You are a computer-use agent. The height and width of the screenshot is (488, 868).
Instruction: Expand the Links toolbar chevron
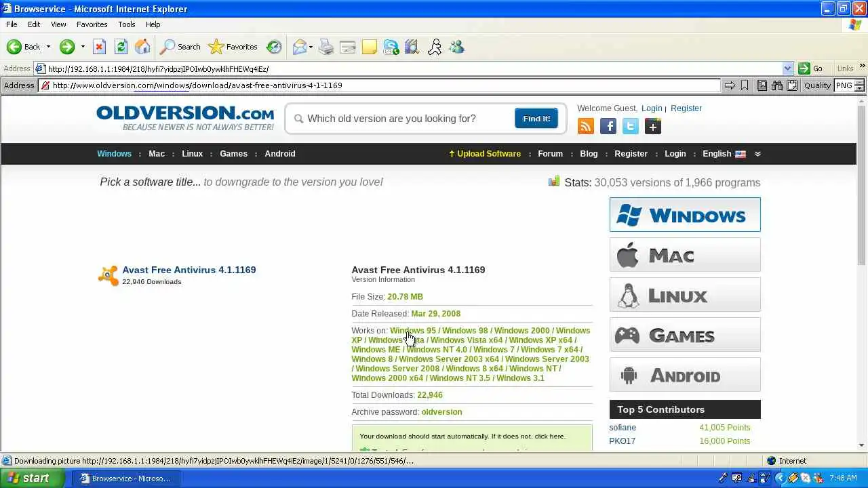point(862,66)
